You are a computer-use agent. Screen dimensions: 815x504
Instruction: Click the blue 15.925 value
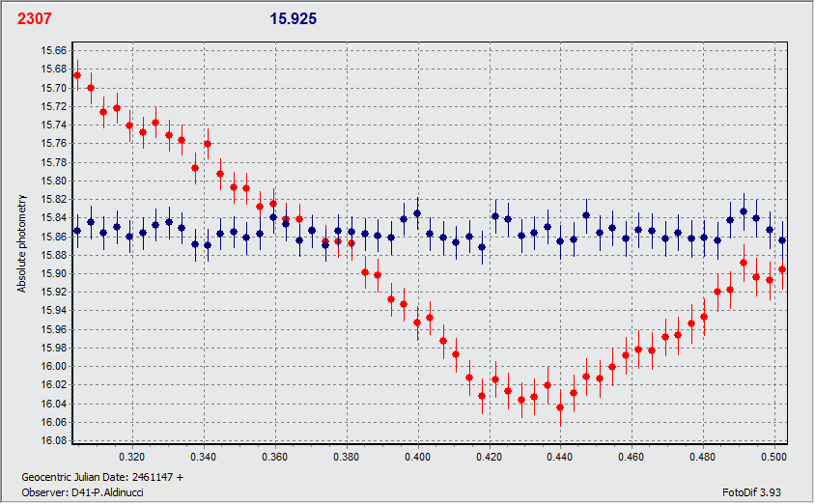pyautogui.click(x=294, y=18)
